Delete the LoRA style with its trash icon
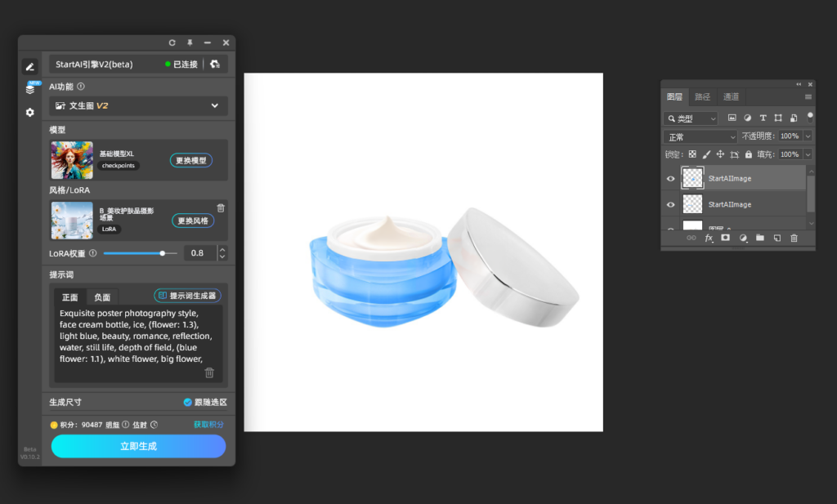Viewport: 837px width, 504px height. coord(221,208)
